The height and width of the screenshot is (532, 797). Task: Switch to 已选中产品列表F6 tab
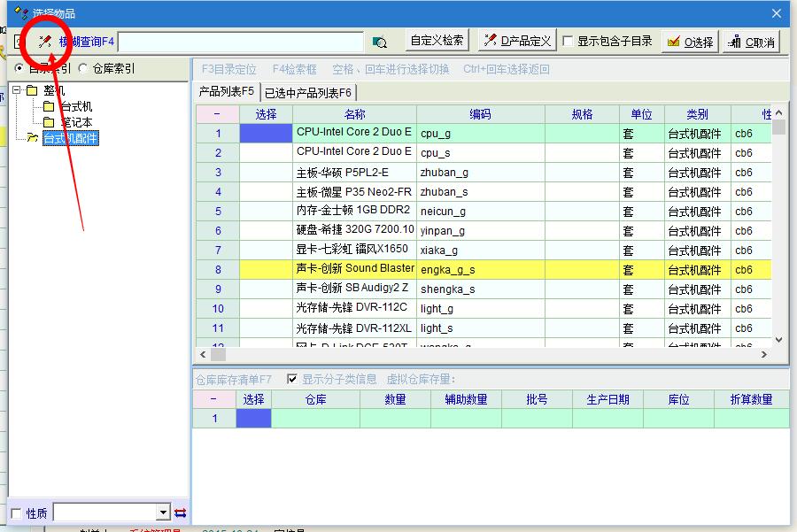308,92
